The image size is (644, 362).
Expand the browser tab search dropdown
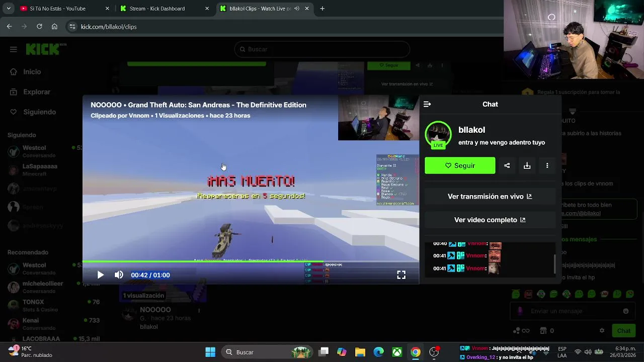8,9
